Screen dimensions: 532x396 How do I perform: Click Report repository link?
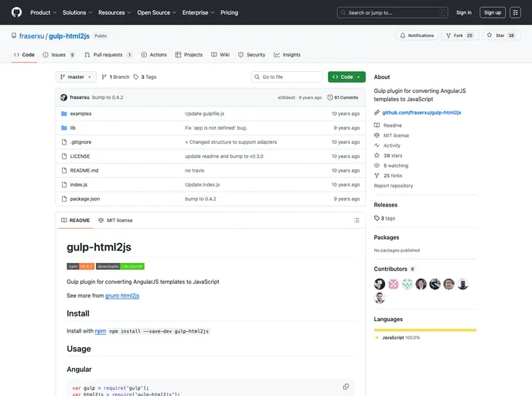[394, 186]
